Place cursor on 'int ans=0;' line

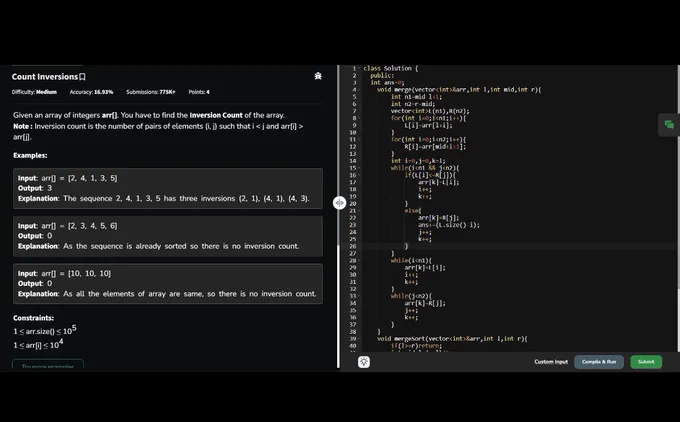[387, 82]
